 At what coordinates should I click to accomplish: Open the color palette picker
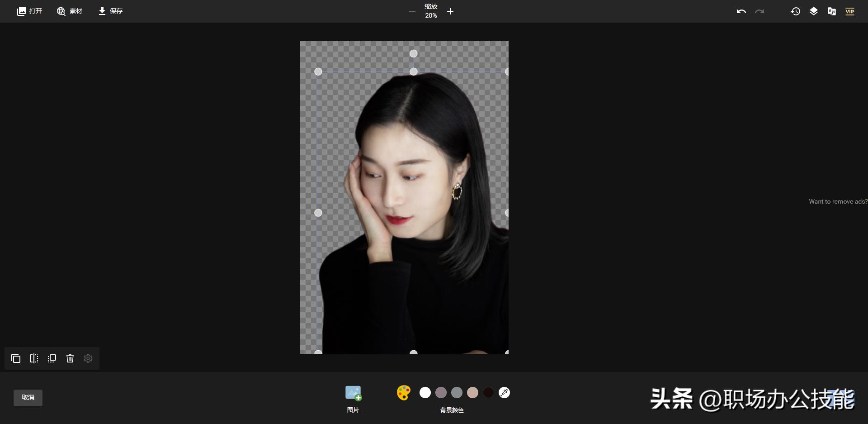403,393
